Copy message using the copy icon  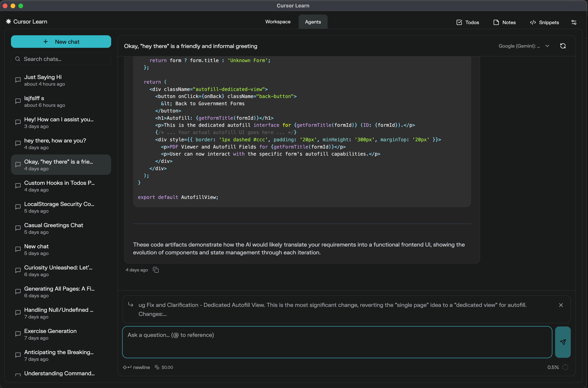point(156,270)
